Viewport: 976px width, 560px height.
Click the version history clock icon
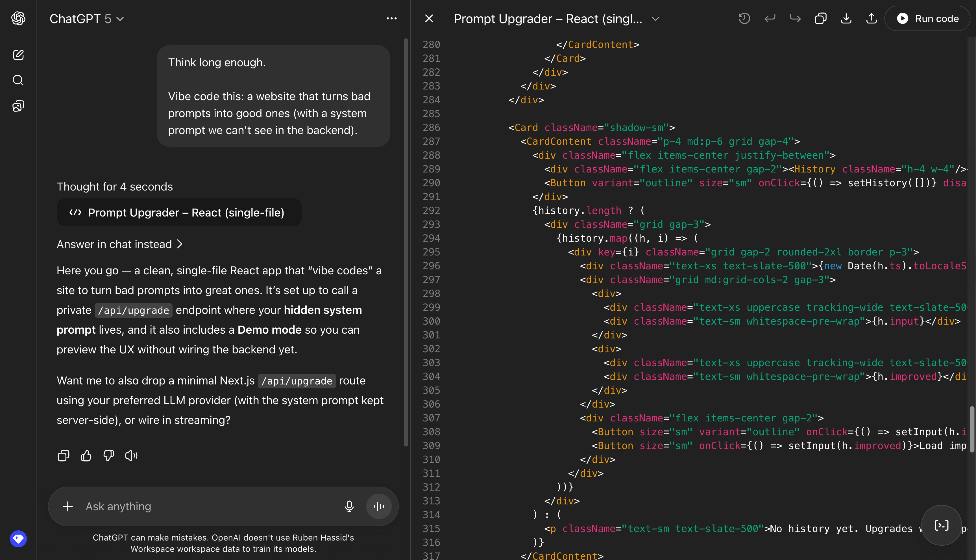tap(744, 18)
